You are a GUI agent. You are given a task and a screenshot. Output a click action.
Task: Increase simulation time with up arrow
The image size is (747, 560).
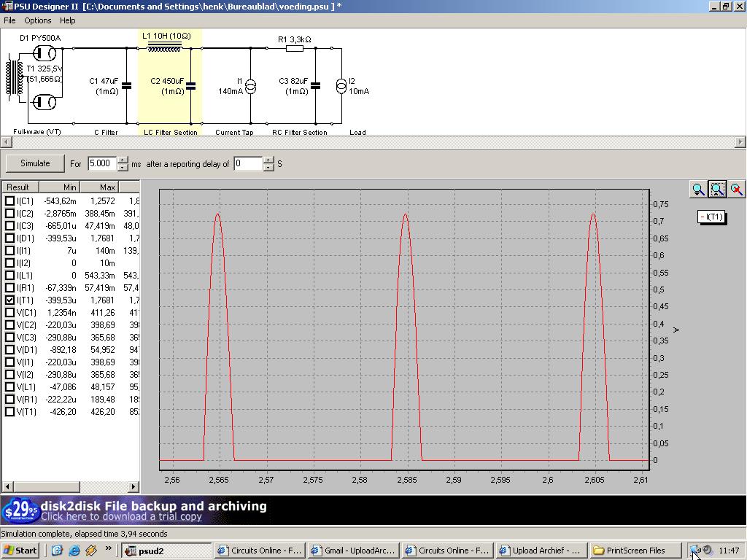pos(123,160)
